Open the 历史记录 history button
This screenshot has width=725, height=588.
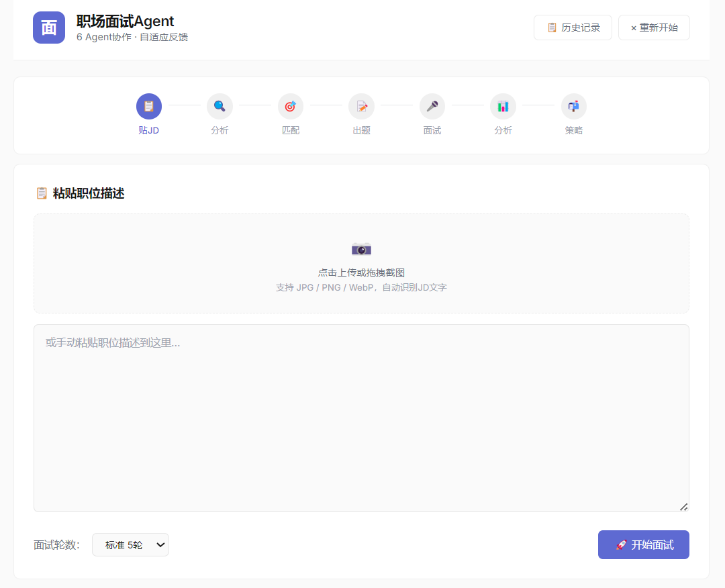point(573,28)
